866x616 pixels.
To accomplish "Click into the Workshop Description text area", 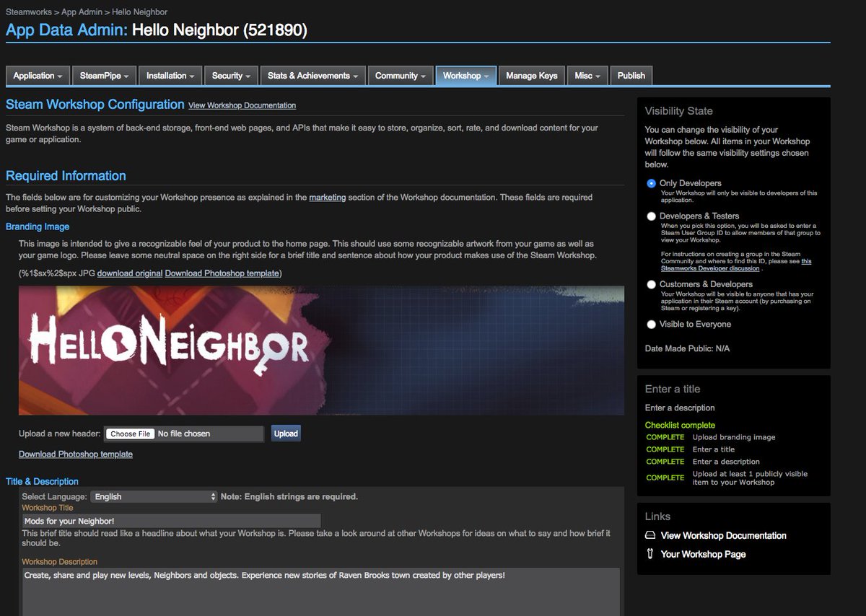I will click(321, 591).
